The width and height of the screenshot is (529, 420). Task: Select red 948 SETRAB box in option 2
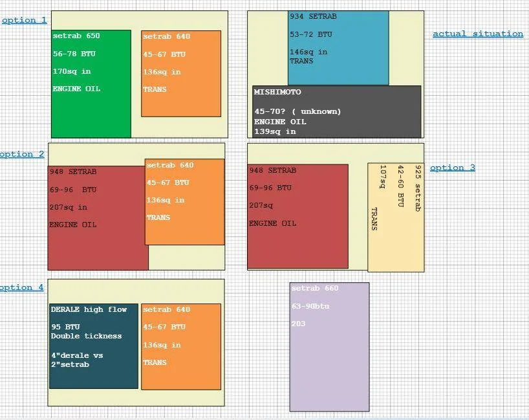[x=97, y=218]
